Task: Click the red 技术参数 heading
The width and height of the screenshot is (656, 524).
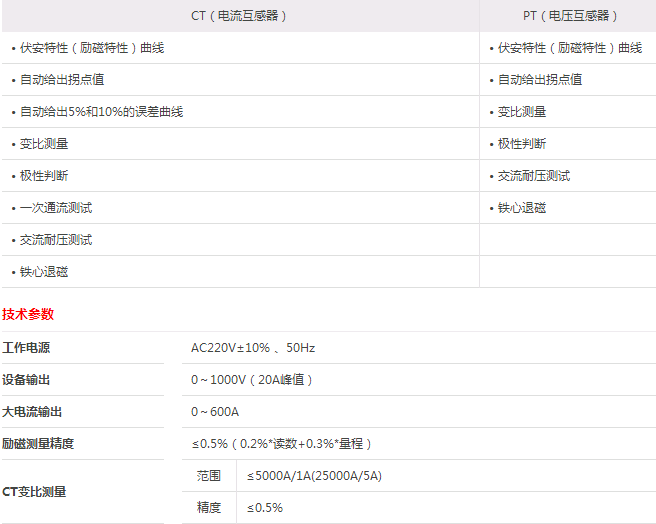Action: [28, 314]
